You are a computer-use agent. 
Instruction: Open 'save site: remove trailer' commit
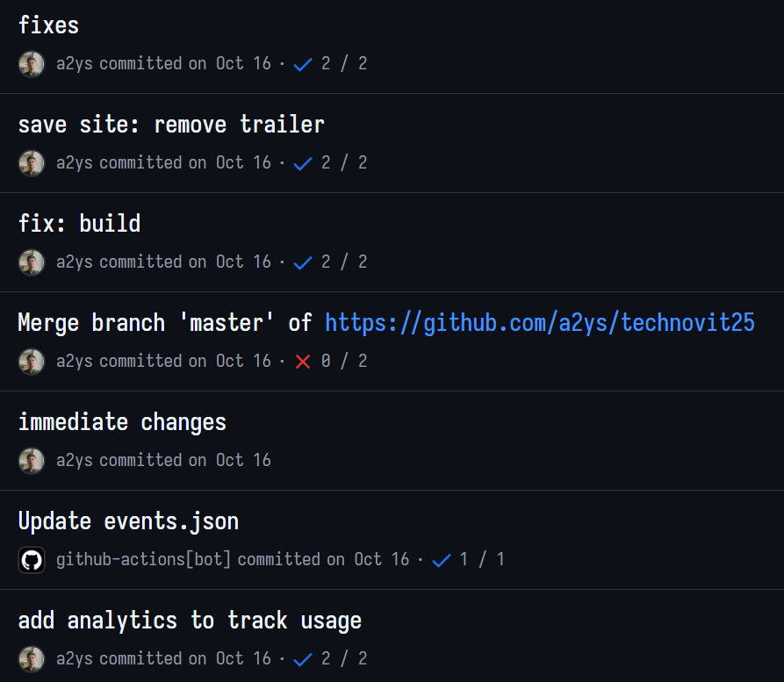point(171,125)
